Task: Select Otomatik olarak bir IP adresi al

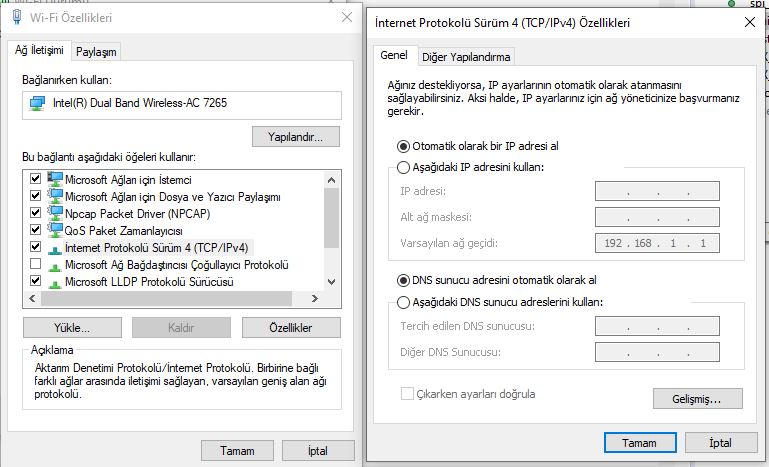Action: click(403, 146)
